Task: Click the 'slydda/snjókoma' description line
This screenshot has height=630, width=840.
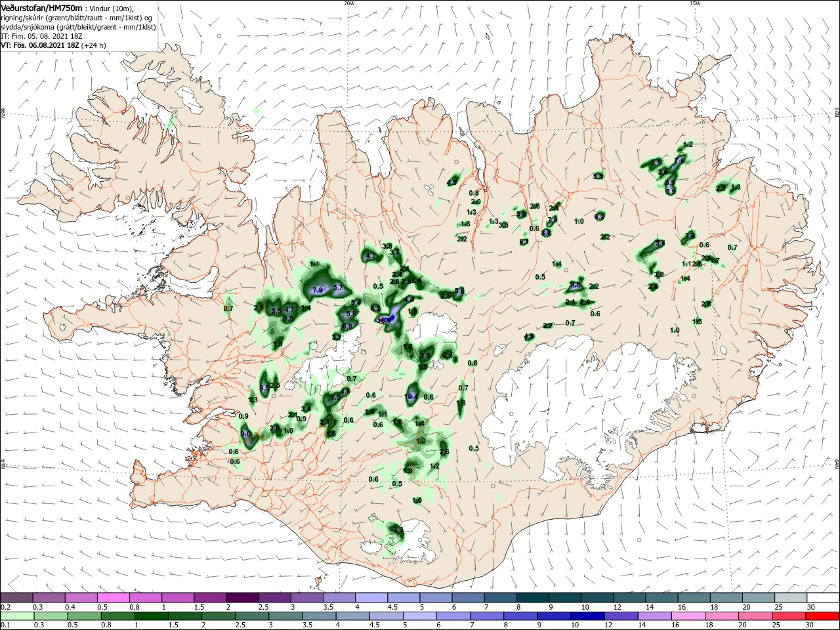Action: coord(77,27)
